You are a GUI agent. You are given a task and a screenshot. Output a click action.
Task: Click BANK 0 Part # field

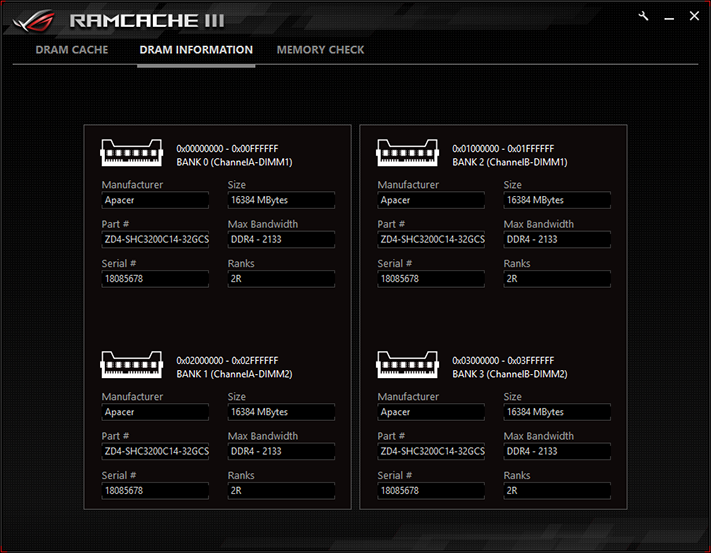tap(155, 239)
